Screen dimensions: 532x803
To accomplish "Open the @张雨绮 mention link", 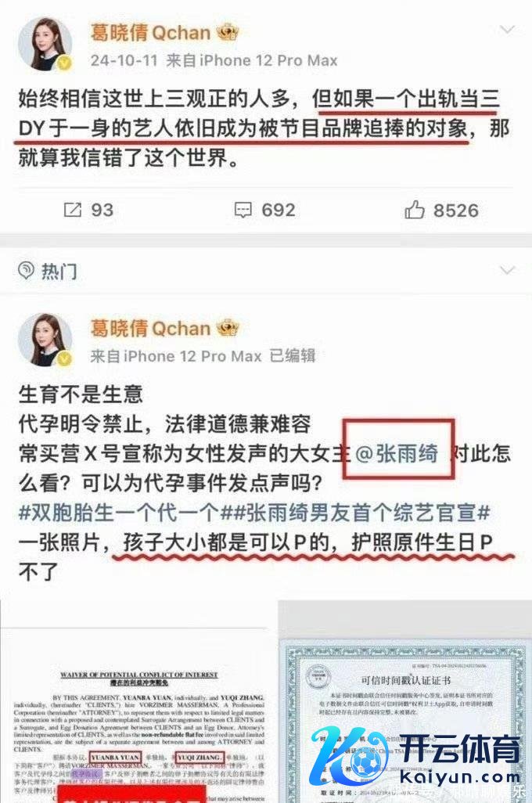I will 397,453.
